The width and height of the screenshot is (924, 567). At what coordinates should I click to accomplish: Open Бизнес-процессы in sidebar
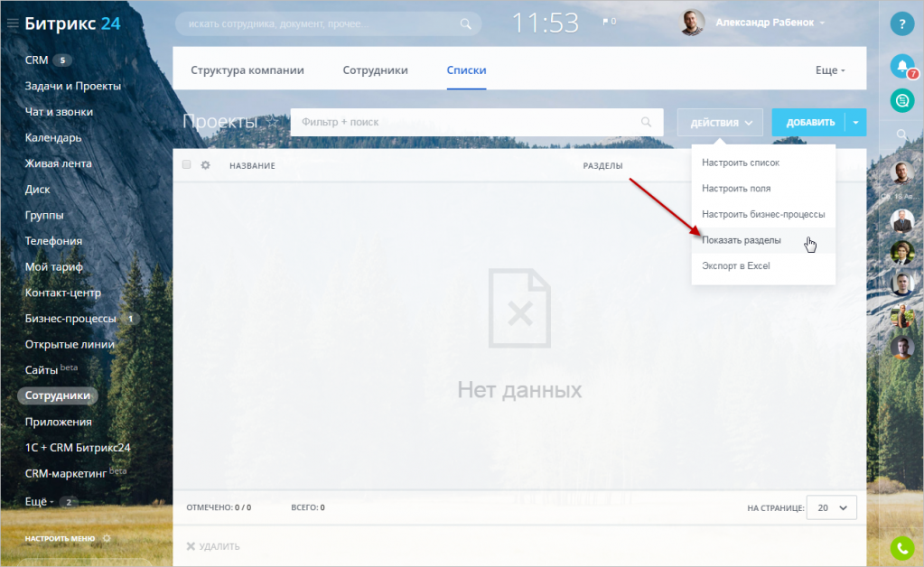70,319
